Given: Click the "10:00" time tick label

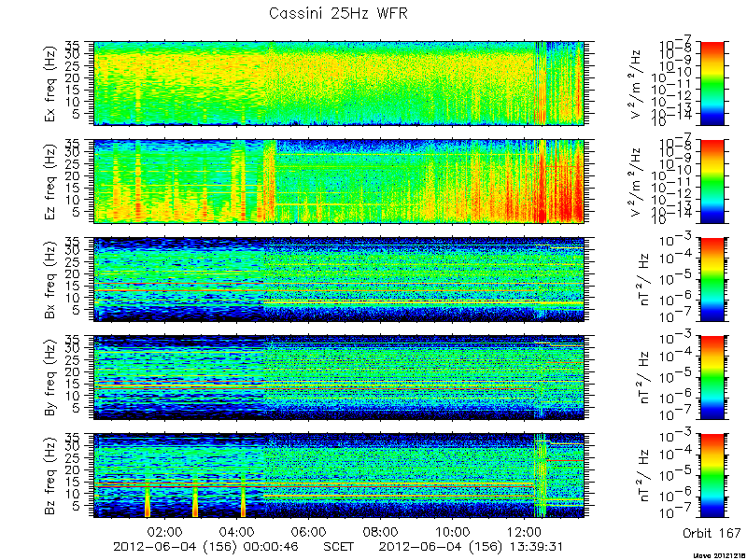Looking at the screenshot, I should tap(452, 531).
